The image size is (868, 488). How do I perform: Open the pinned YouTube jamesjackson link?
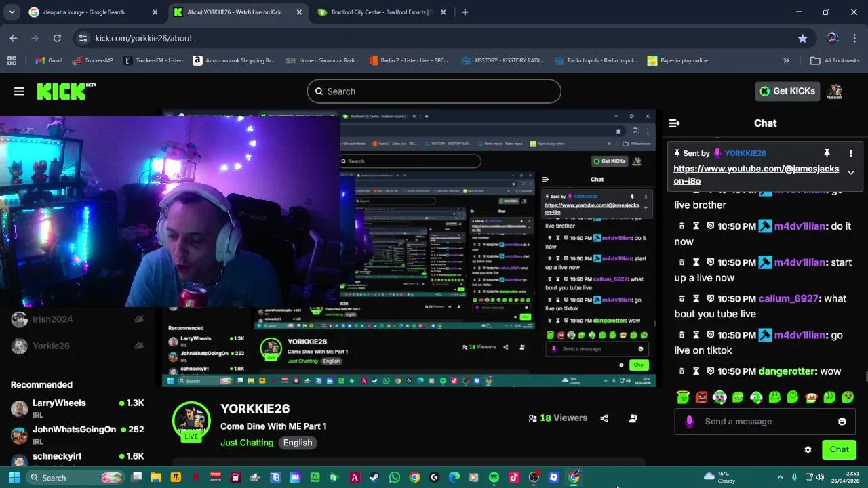point(756,175)
